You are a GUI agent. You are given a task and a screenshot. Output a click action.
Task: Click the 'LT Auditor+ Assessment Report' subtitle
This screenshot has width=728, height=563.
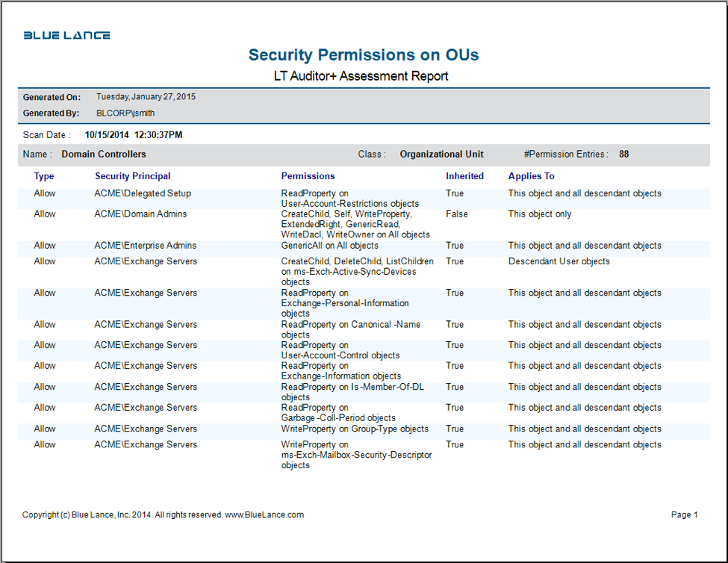(x=361, y=76)
